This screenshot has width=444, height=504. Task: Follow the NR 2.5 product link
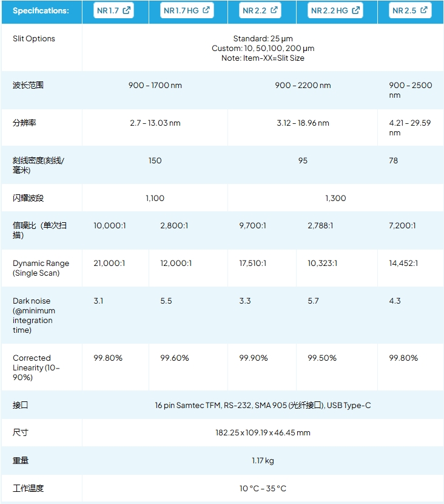[x=405, y=10]
